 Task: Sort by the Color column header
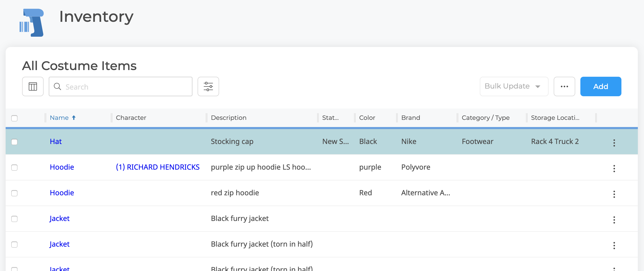pyautogui.click(x=367, y=118)
